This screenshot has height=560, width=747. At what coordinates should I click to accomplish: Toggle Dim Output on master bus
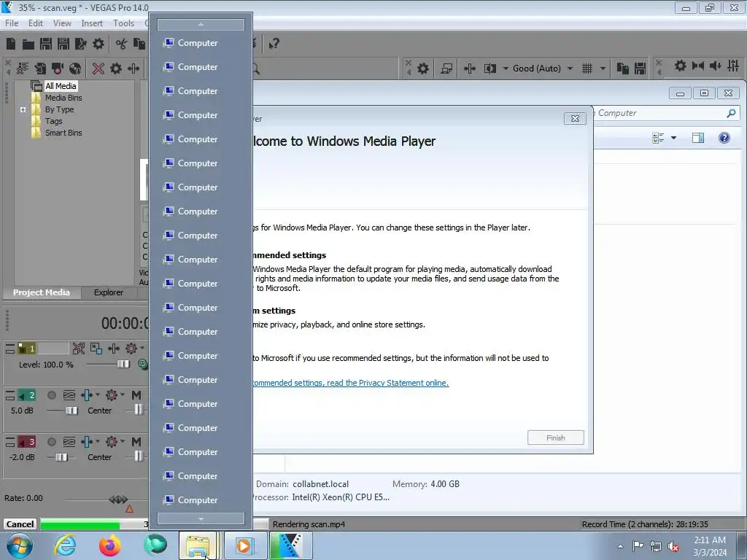click(x=716, y=66)
